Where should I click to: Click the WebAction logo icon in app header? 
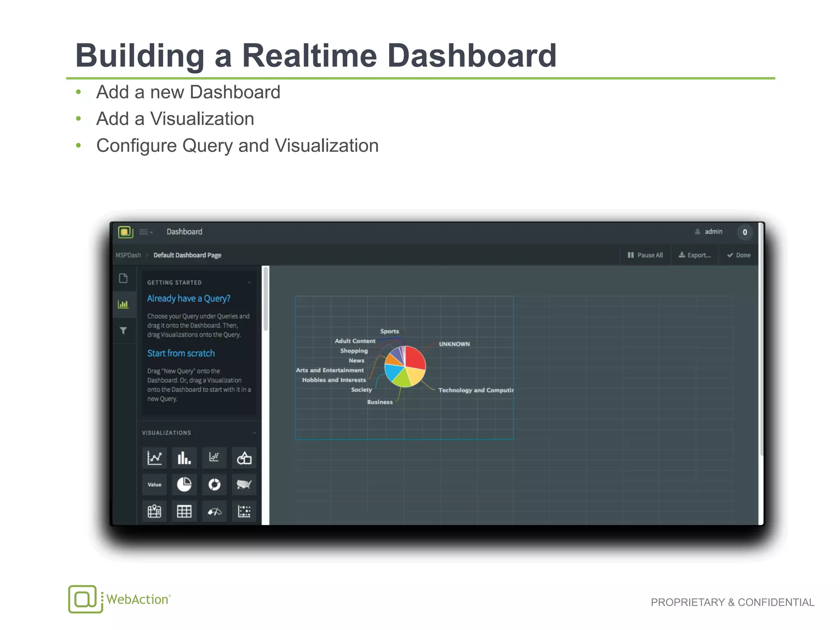point(126,232)
